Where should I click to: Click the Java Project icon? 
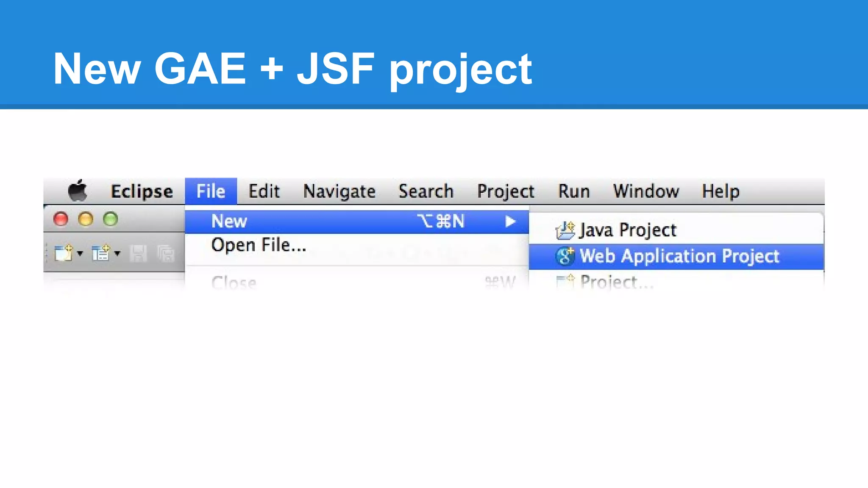tap(565, 230)
